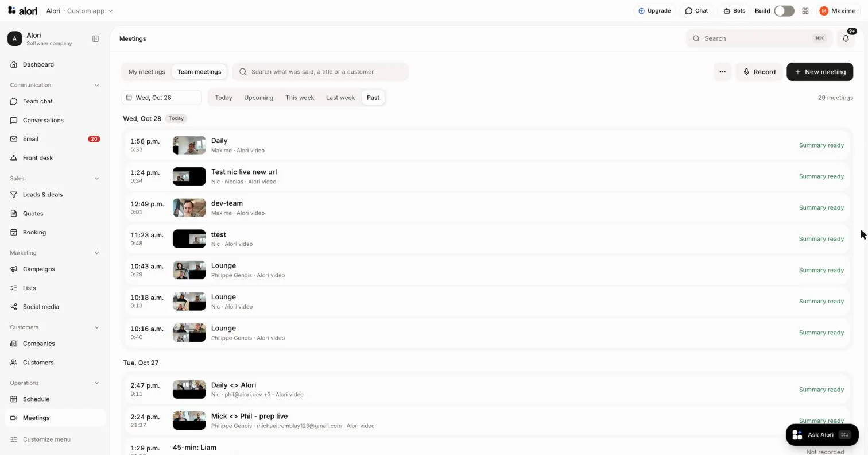
Task: Select the Last week filter
Action: (x=340, y=98)
